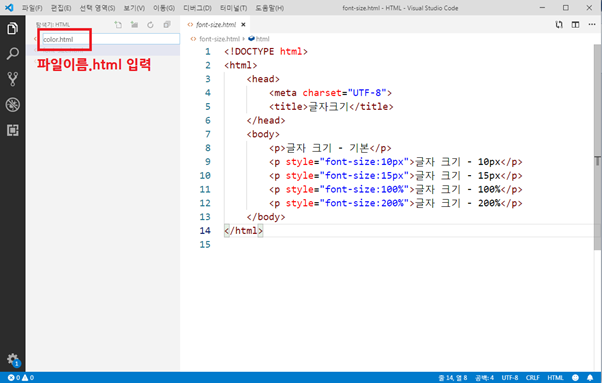
Task: Open the 편집(E) menu
Action: coord(61,8)
